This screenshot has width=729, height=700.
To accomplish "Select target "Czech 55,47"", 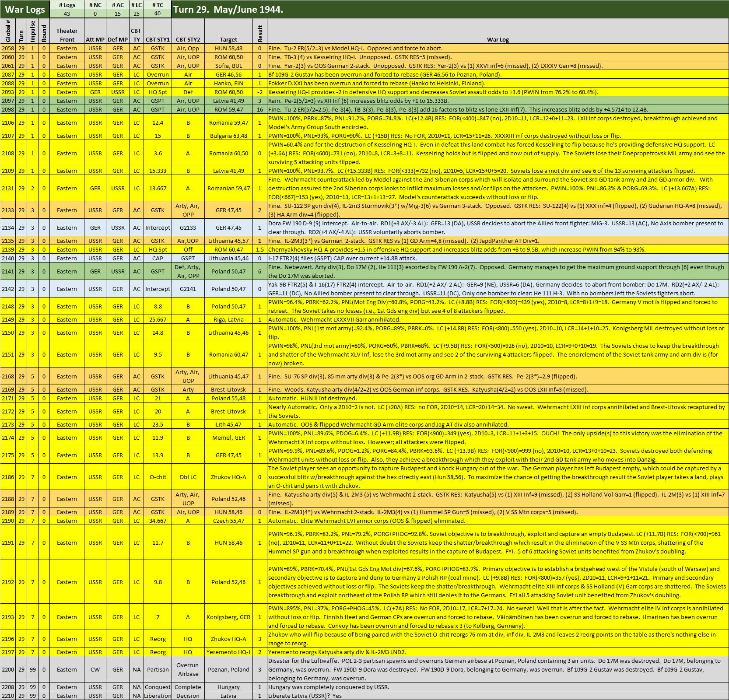I will tap(228, 521).
